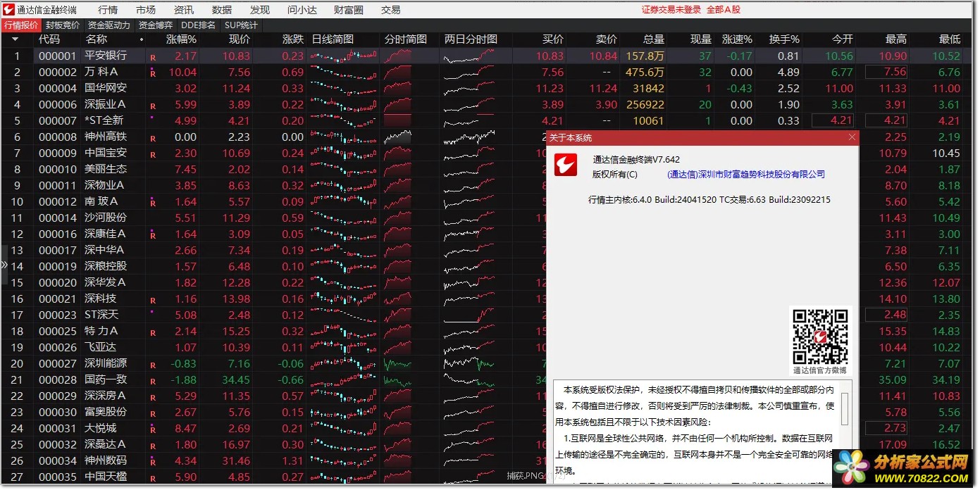
Task: Click the R marker icon for 深振业A
Action: 152,106
